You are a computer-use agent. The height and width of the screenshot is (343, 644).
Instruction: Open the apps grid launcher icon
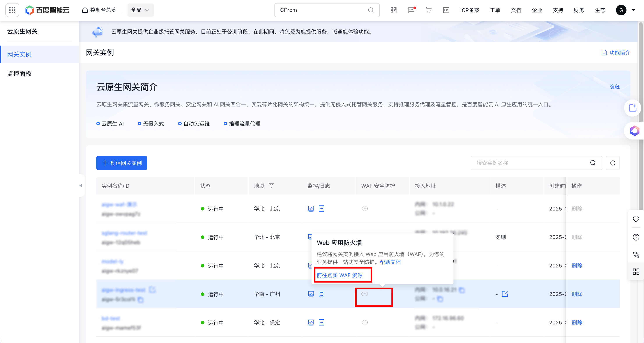point(12,10)
